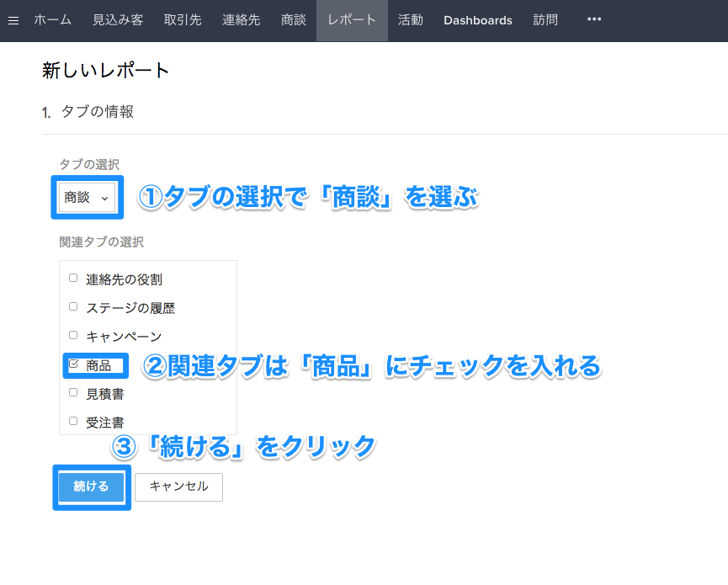728x585 pixels.
Task: Check the 受注書 checkbox
Action: point(73,421)
